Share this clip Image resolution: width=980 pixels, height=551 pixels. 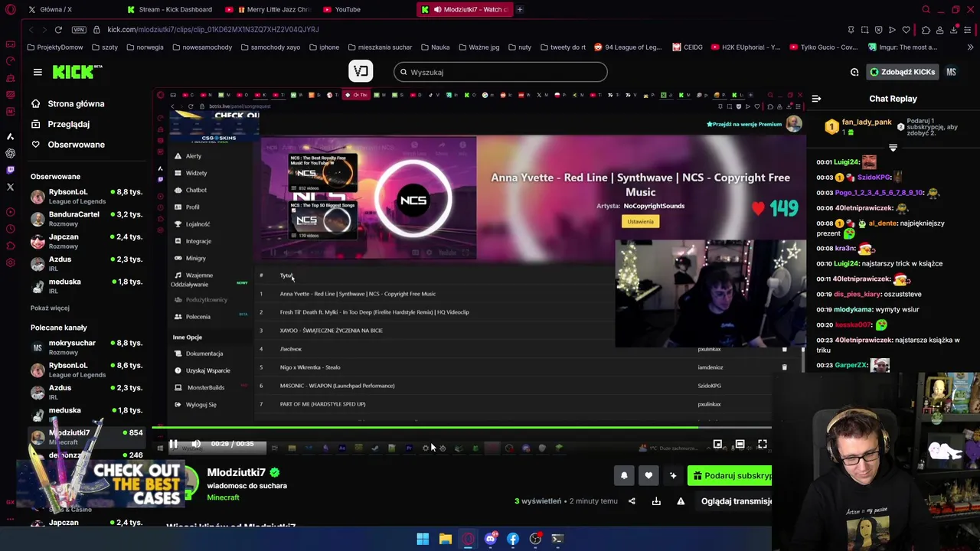click(x=632, y=501)
